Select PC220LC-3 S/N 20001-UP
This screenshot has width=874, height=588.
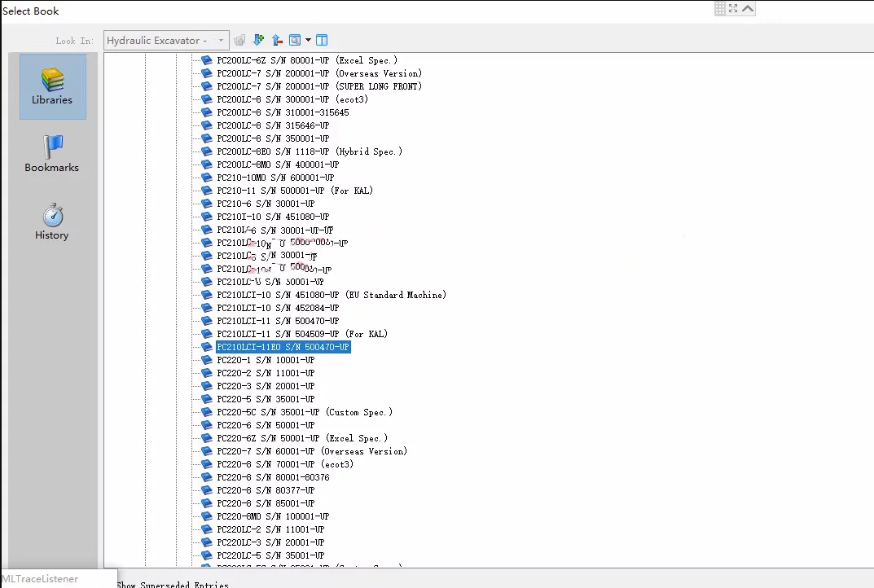(x=271, y=542)
